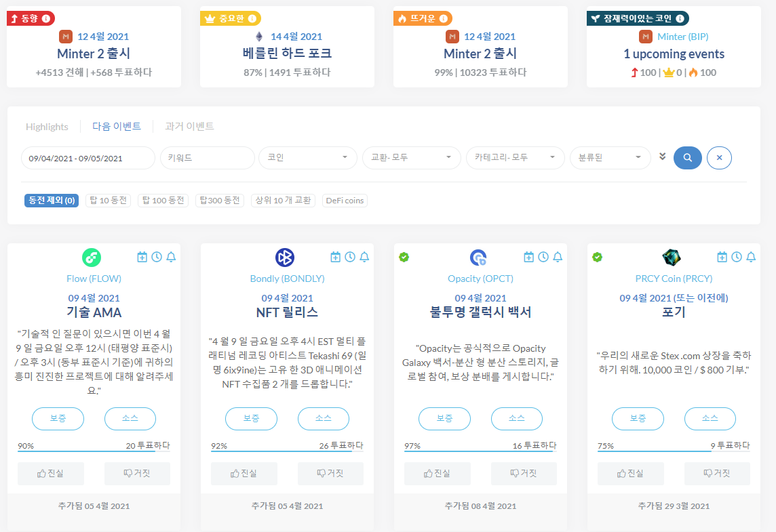Click the Bondly coin logo icon
Image resolution: width=776 pixels, height=532 pixels.
(x=285, y=258)
